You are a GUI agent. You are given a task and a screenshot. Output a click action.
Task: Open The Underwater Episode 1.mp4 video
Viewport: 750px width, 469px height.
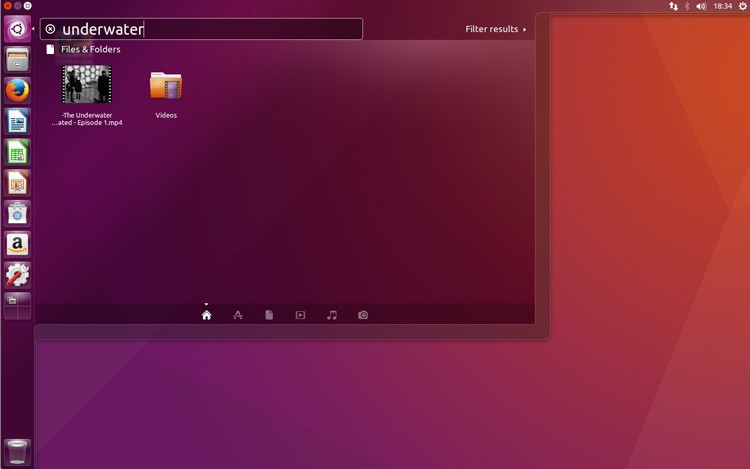click(x=87, y=96)
